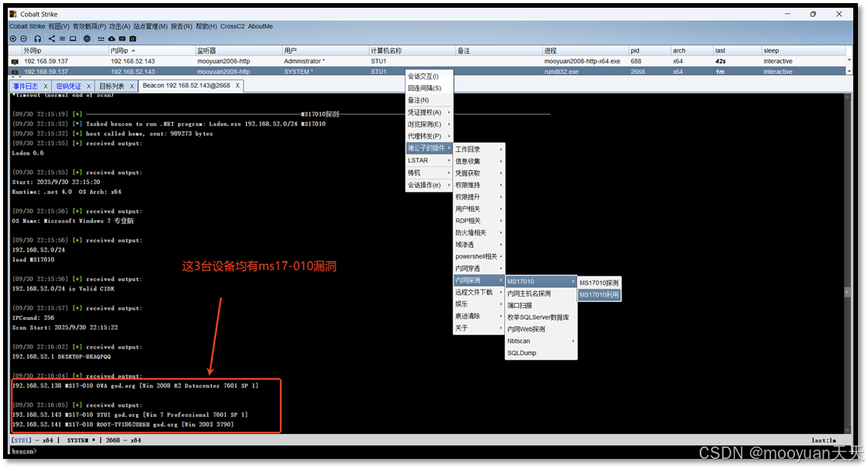The width and height of the screenshot is (868, 469).
Task: Open the 视图(V) menu
Action: [x=59, y=26]
